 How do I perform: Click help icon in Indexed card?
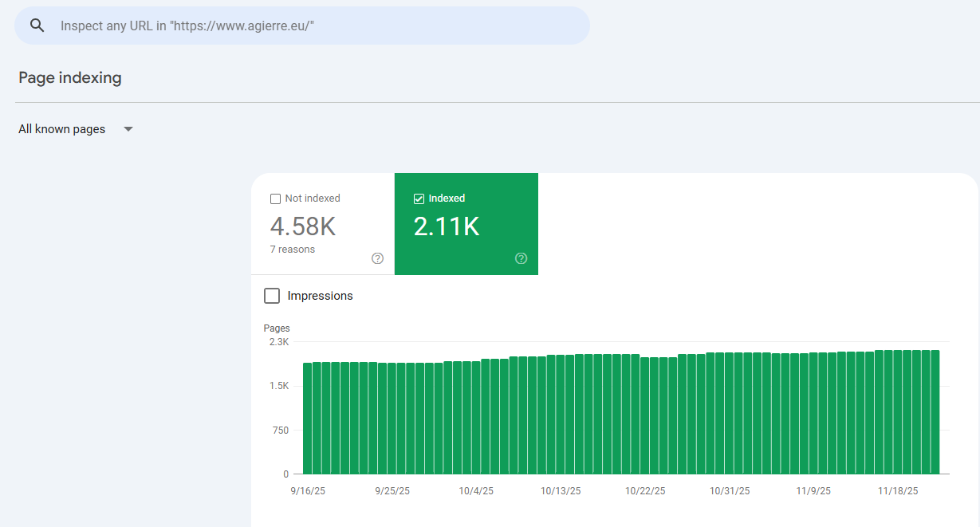tap(521, 258)
